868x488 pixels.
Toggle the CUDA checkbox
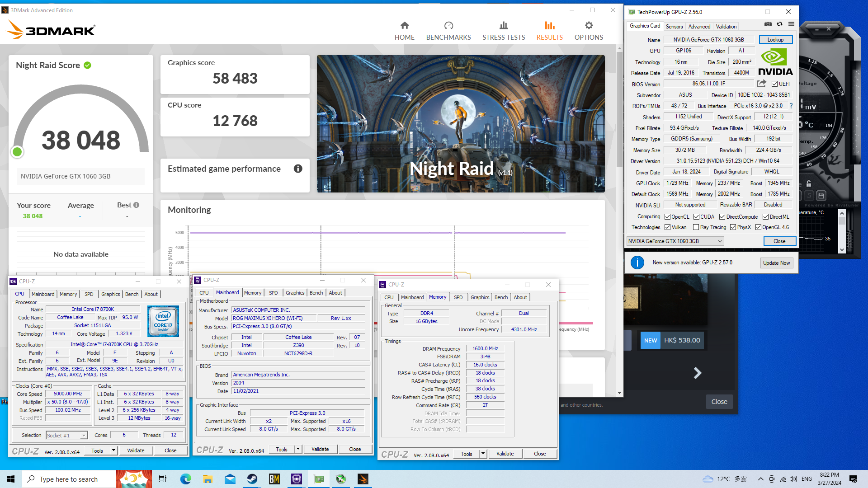pyautogui.click(x=696, y=217)
